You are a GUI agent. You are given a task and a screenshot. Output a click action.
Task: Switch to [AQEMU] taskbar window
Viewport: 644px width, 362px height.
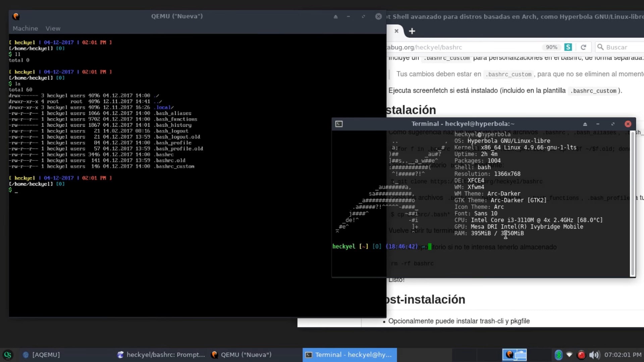click(x=41, y=355)
